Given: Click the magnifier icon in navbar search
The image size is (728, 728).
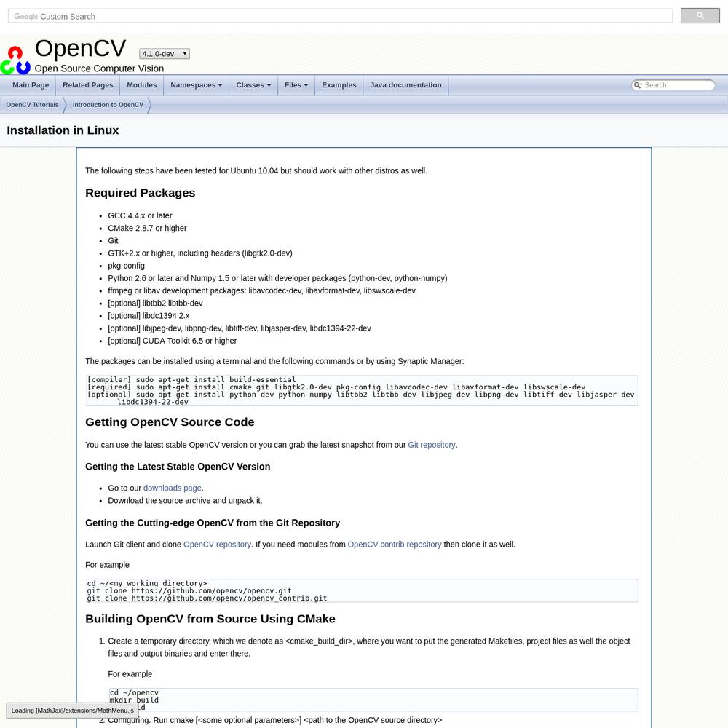Looking at the screenshot, I should pos(638,85).
